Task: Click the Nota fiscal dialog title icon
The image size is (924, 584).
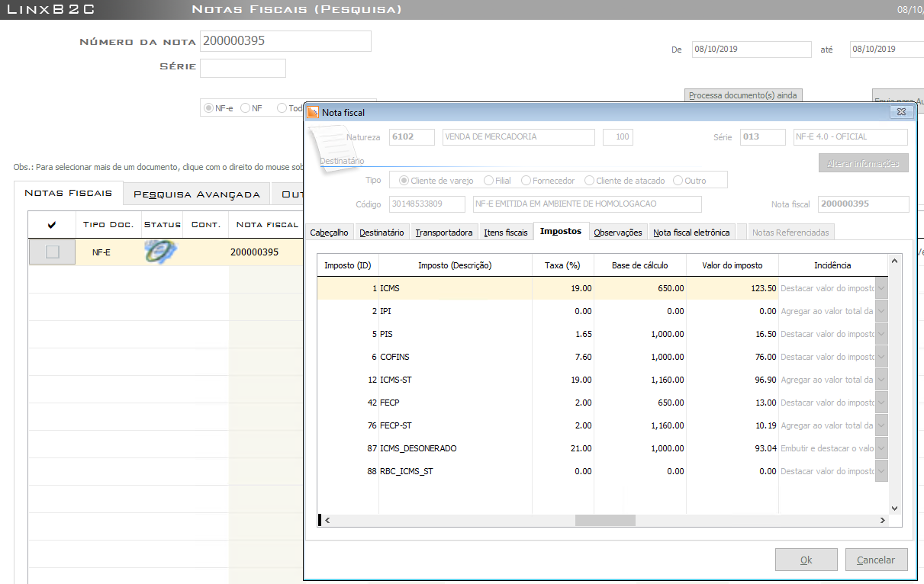Action: coord(313,112)
